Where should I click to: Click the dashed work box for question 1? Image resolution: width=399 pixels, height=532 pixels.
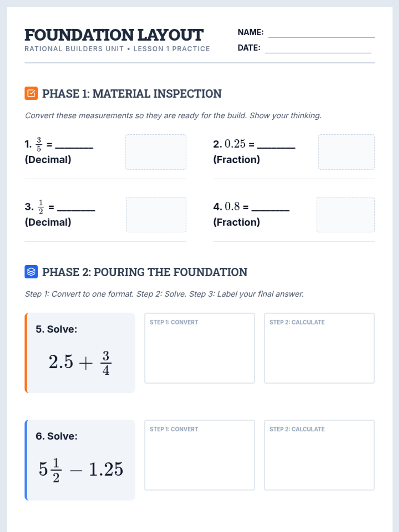(x=156, y=152)
